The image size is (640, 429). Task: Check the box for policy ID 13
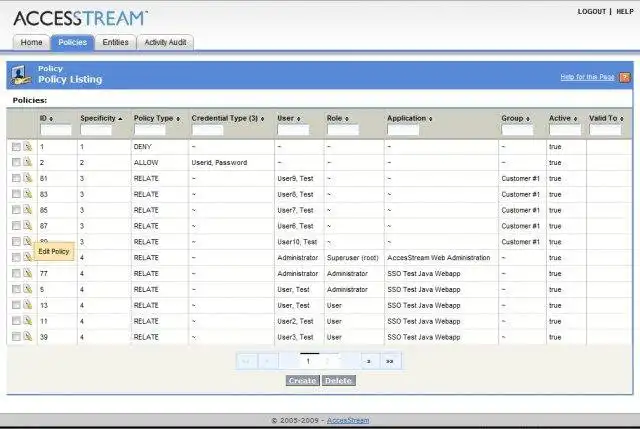click(x=16, y=305)
